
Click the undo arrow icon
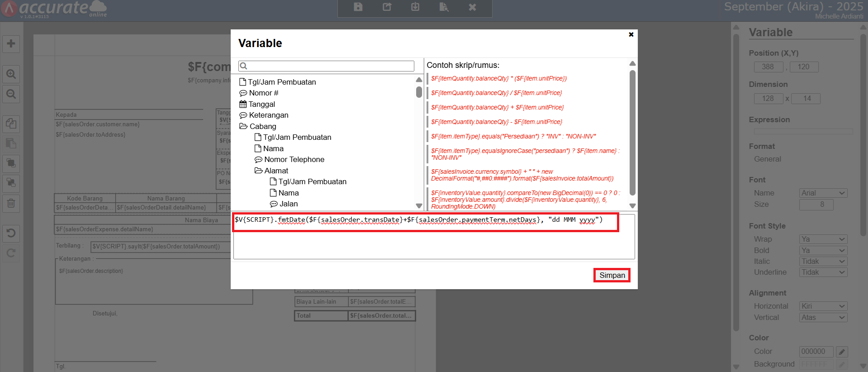11,233
